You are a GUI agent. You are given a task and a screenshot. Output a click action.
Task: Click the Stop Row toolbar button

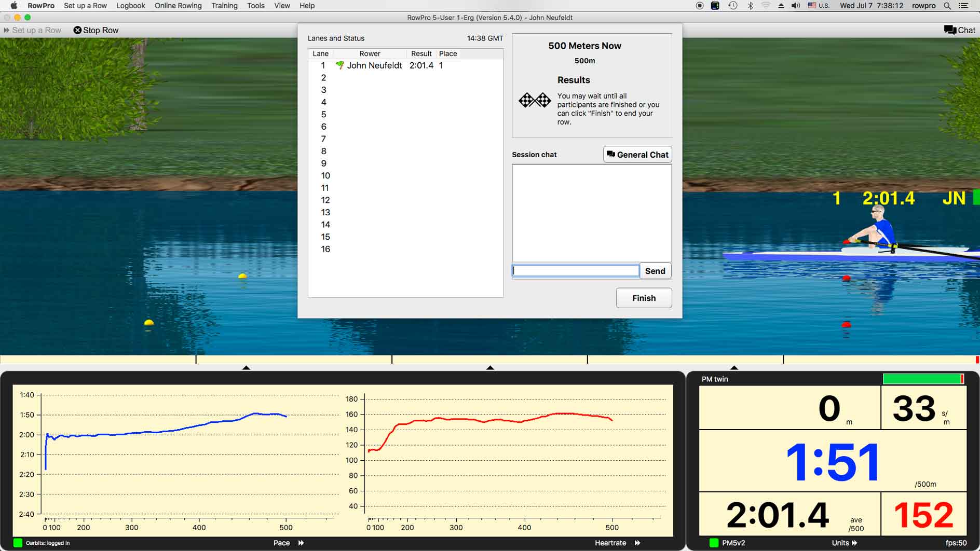pyautogui.click(x=96, y=30)
